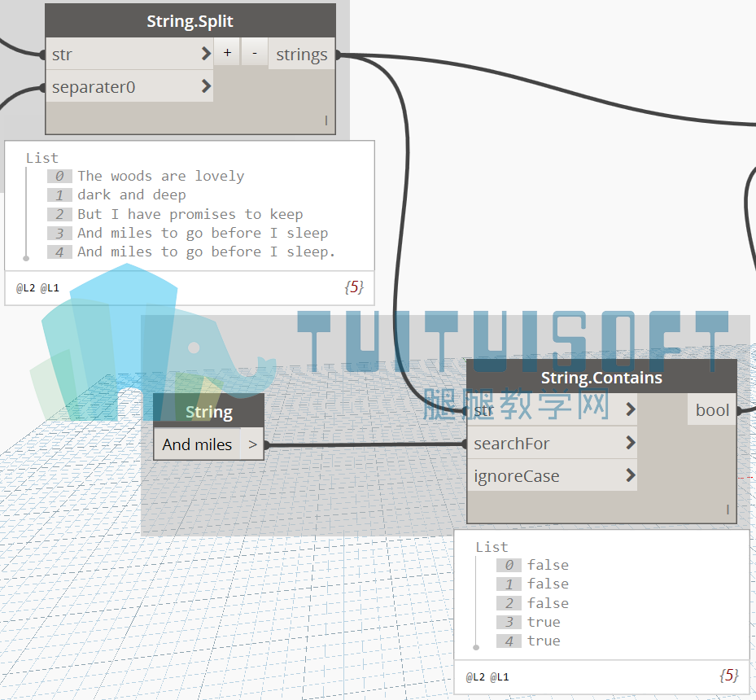The height and width of the screenshot is (700, 756).
Task: Open the searchFor port chevron
Action: coord(630,443)
